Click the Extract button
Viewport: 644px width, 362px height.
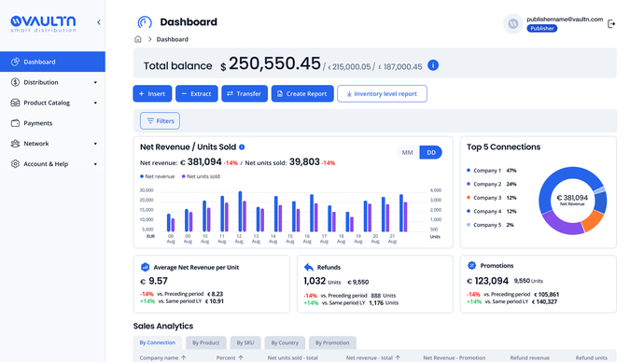tap(196, 93)
